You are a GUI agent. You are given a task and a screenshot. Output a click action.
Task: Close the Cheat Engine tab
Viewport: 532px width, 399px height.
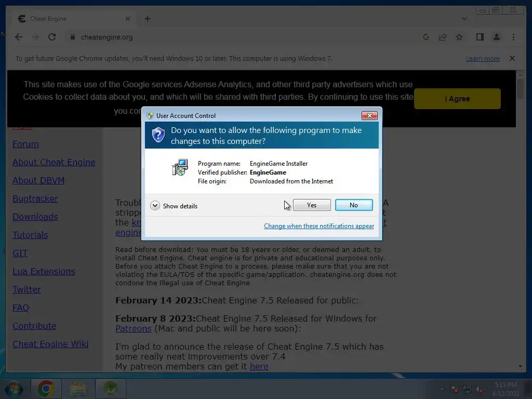[128, 19]
